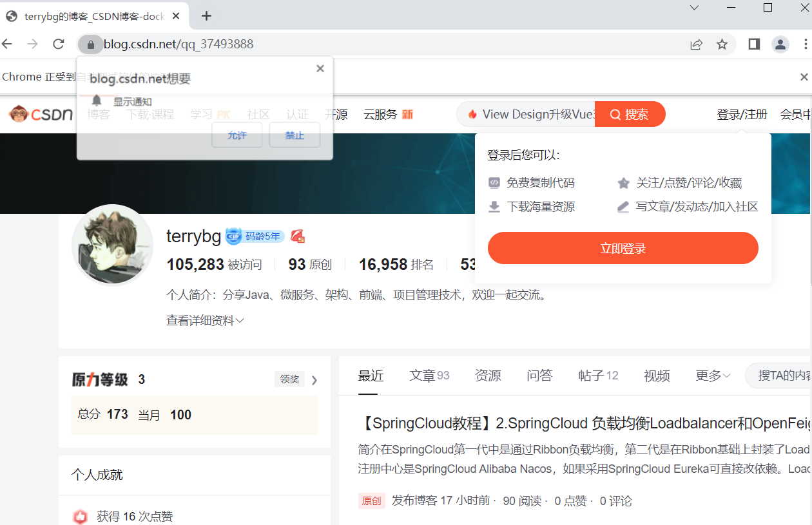812x525 pixels.
Task: Click the browser forward arrow
Action: [32, 44]
